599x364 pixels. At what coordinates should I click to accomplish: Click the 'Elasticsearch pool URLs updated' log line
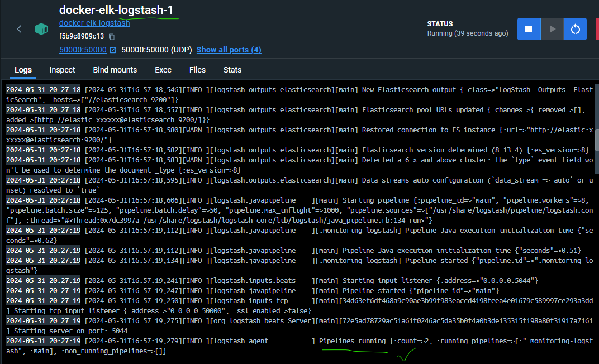coord(299,115)
